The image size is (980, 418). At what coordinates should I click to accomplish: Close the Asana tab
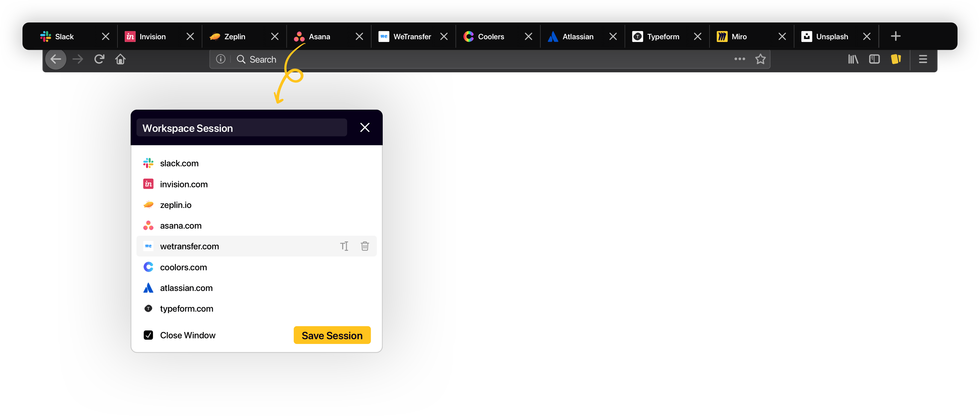(359, 37)
